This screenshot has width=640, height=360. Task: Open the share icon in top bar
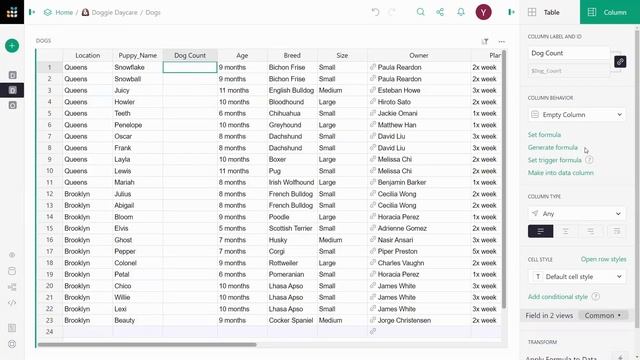[440, 12]
